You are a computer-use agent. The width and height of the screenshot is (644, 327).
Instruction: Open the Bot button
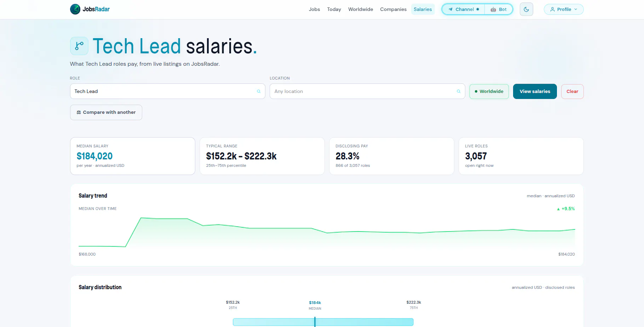point(499,10)
